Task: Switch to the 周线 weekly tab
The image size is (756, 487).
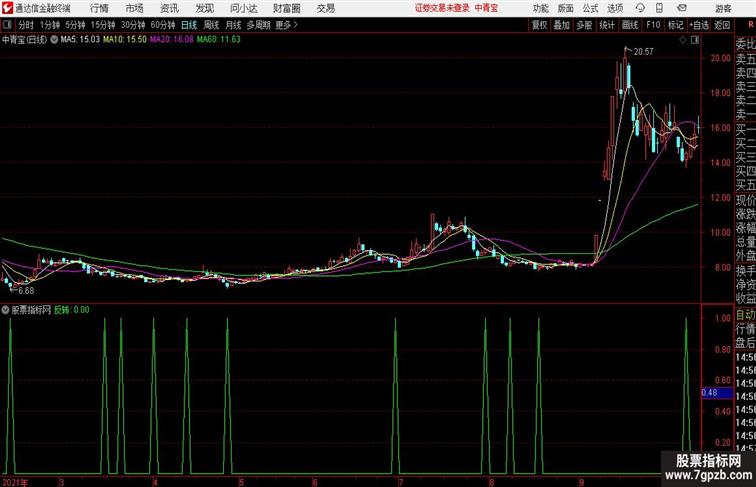Action: point(211,25)
